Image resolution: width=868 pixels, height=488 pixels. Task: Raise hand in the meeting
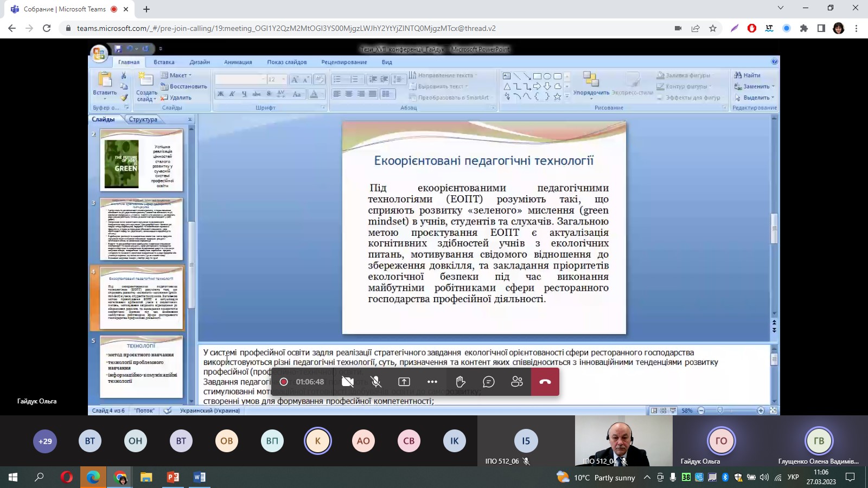[x=461, y=382]
